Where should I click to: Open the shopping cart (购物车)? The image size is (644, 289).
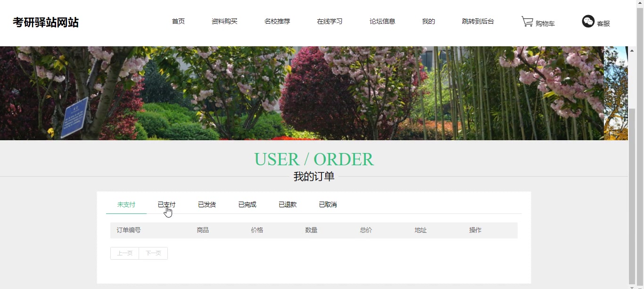[x=537, y=22]
